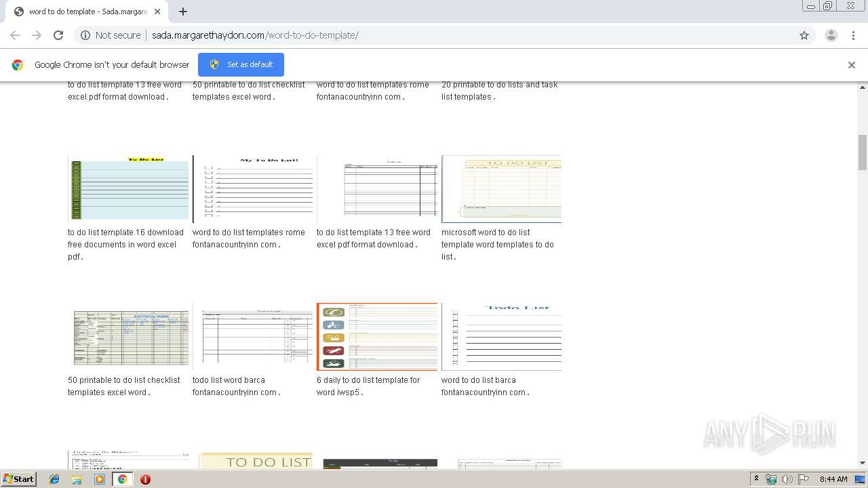
Task: Open Windows Explorer folder icon in taskbar
Action: pyautogui.click(x=77, y=479)
